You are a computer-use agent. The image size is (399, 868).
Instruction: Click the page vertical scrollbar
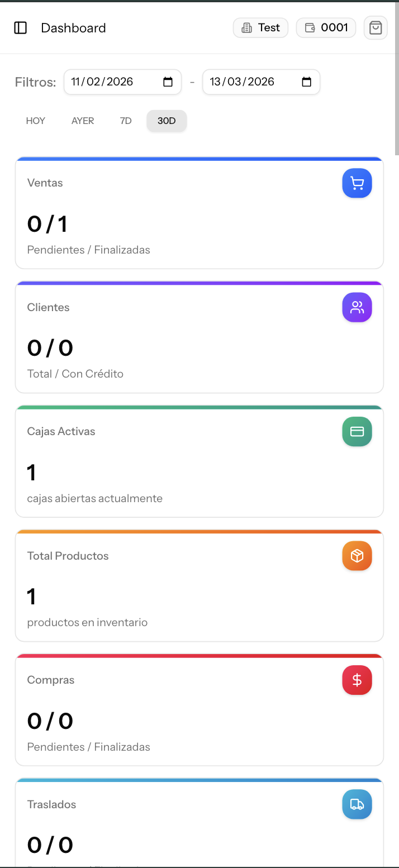tap(397, 78)
